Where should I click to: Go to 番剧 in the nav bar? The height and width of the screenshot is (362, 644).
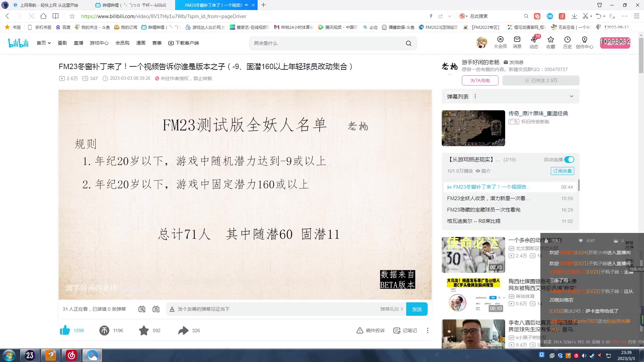click(x=62, y=43)
